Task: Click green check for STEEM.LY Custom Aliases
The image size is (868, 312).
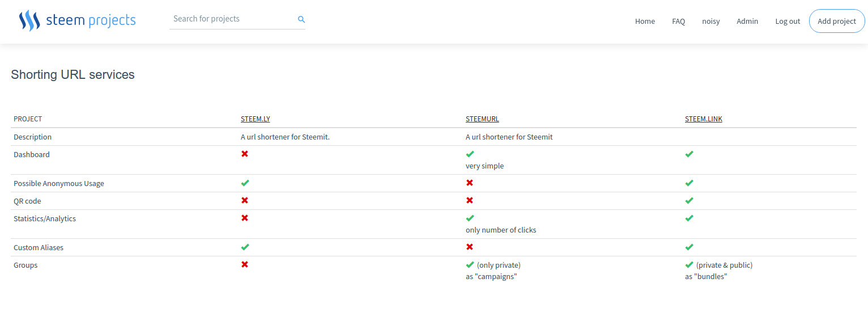Action: [x=245, y=247]
